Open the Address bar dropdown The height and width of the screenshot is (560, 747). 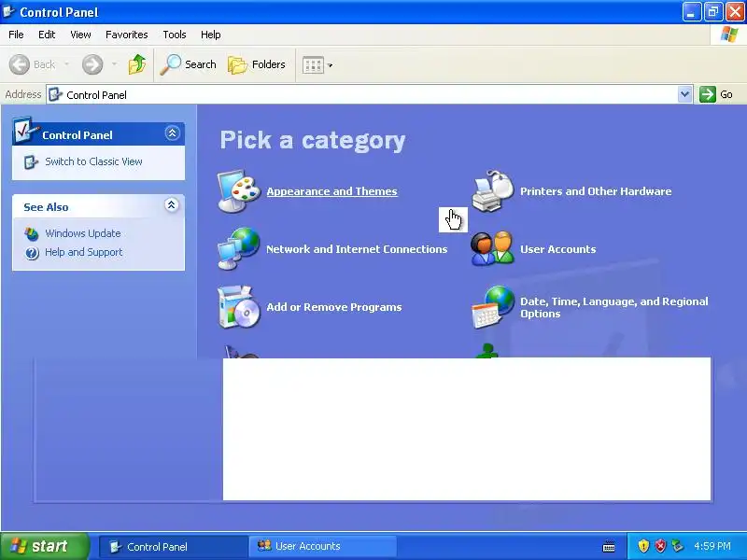(x=684, y=94)
